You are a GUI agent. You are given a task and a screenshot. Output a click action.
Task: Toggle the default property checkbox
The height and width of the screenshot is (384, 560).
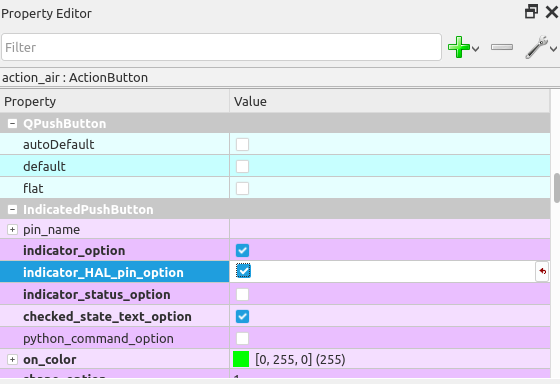tap(242, 166)
